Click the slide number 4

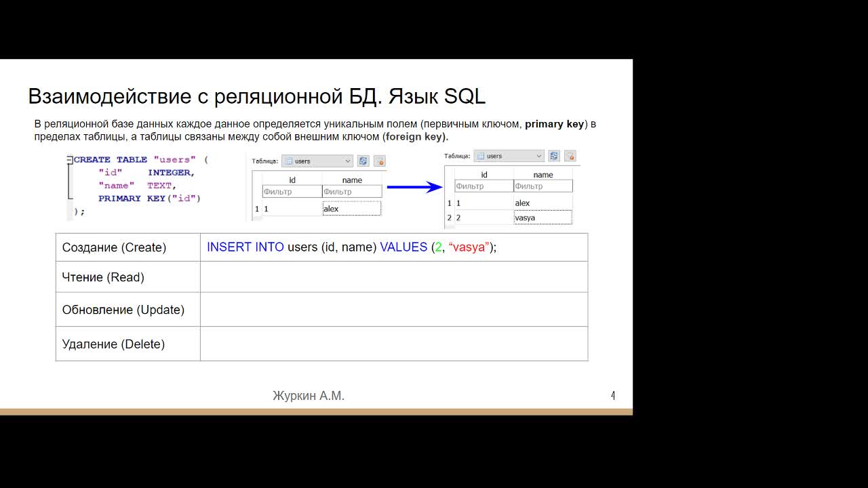tap(613, 395)
